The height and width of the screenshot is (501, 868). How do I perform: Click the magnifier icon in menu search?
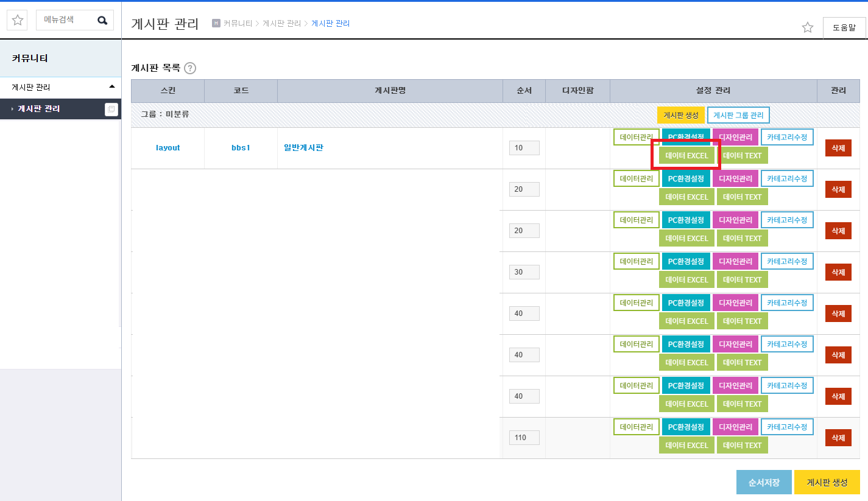(x=102, y=20)
